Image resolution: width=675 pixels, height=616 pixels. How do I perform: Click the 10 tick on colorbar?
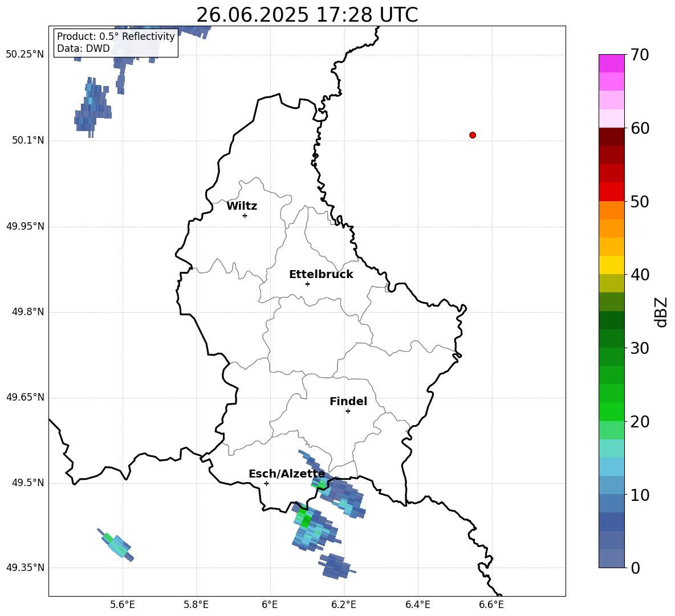(640, 495)
